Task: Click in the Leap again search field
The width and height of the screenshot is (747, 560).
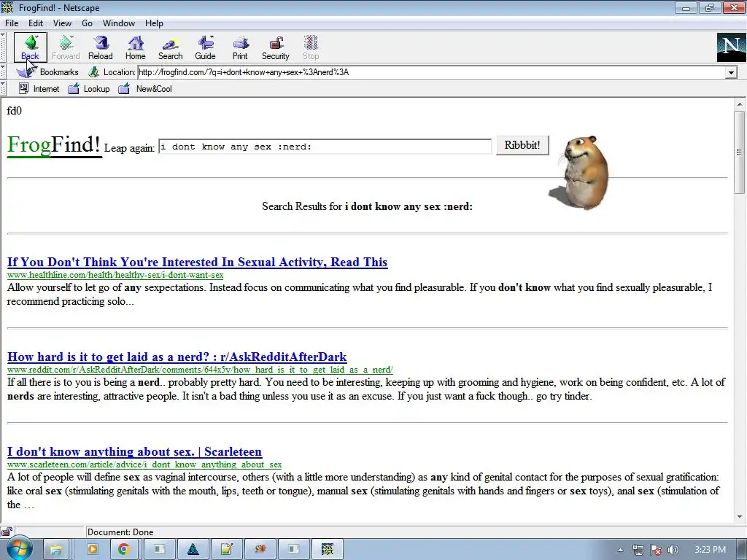Action: click(x=325, y=147)
